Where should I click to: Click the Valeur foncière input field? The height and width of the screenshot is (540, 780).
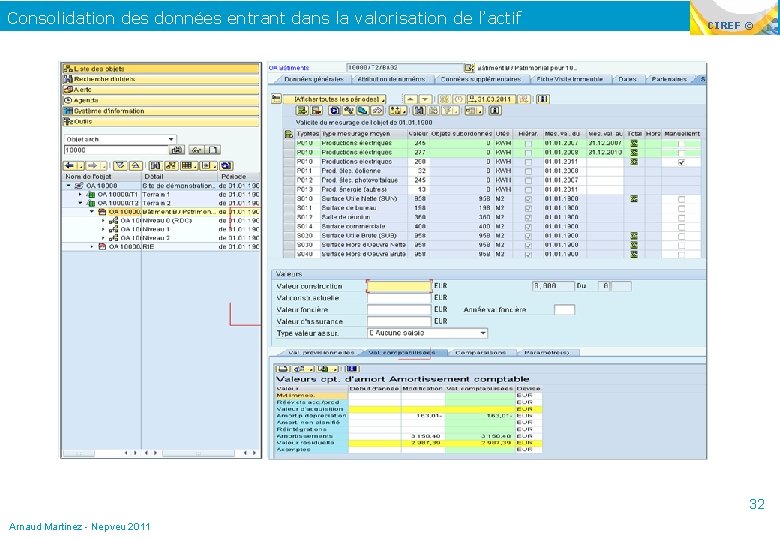(x=399, y=309)
